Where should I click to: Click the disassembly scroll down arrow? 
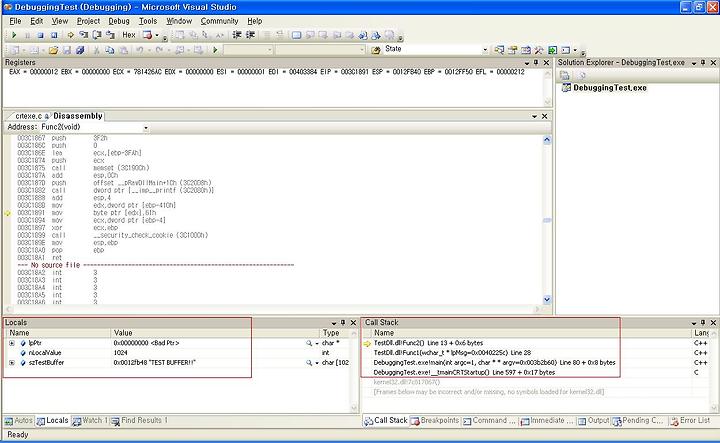[x=547, y=300]
